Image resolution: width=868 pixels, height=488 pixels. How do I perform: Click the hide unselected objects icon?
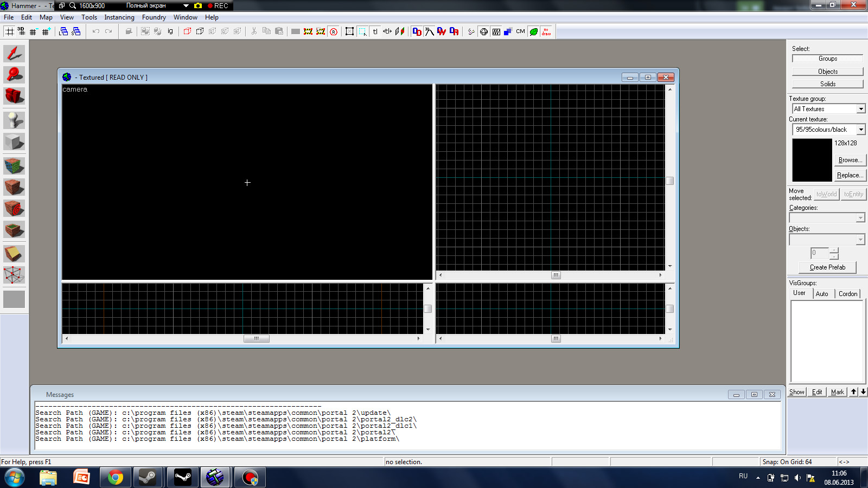point(200,31)
